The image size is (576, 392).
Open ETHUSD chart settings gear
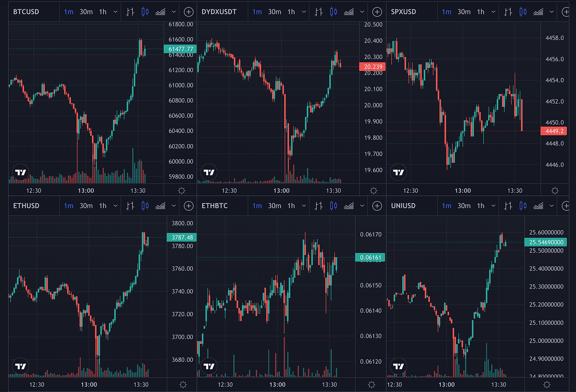click(183, 385)
